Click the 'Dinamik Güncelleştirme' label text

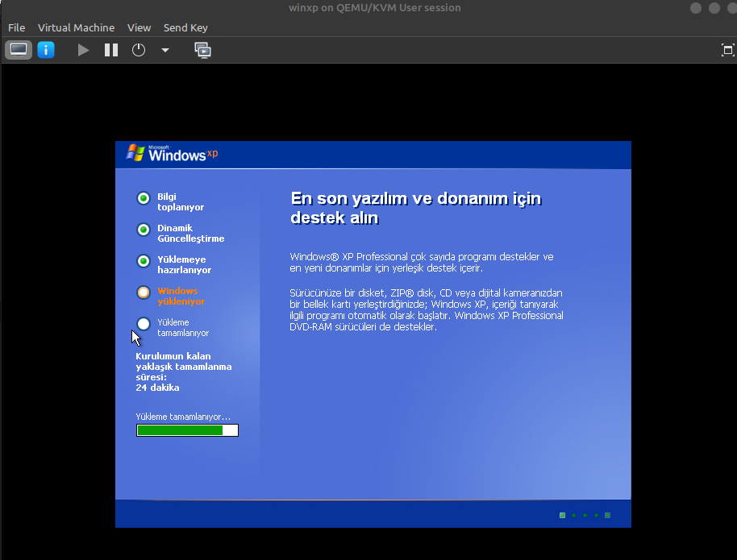pyautogui.click(x=191, y=233)
